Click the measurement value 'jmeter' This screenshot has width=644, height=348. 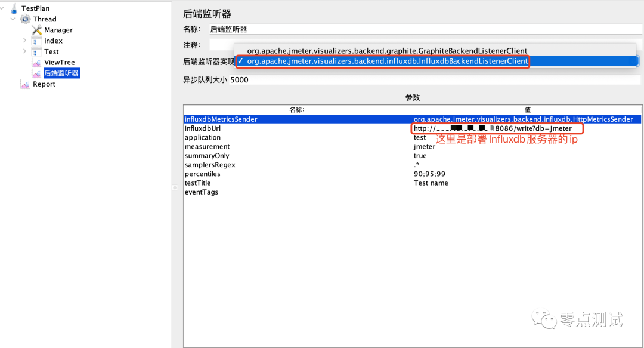(x=425, y=146)
